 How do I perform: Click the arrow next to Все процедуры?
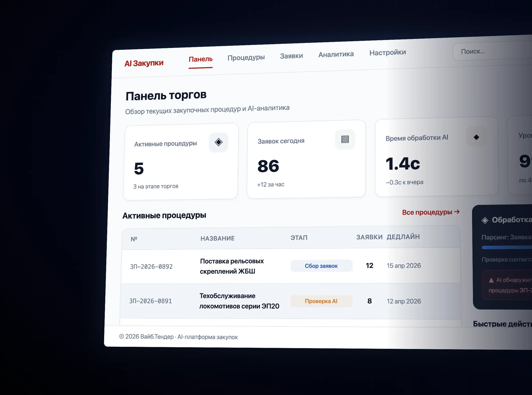click(457, 211)
